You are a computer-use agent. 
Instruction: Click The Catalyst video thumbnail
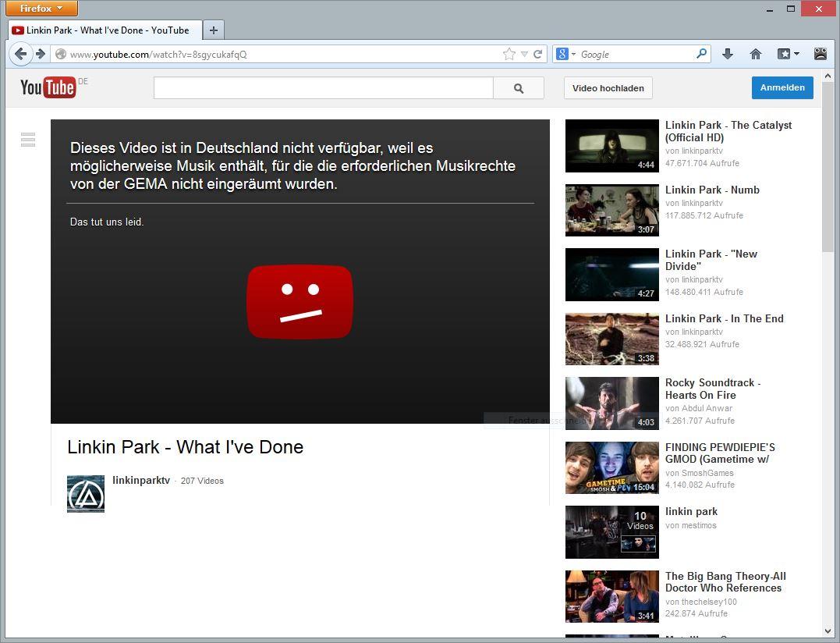coord(612,146)
